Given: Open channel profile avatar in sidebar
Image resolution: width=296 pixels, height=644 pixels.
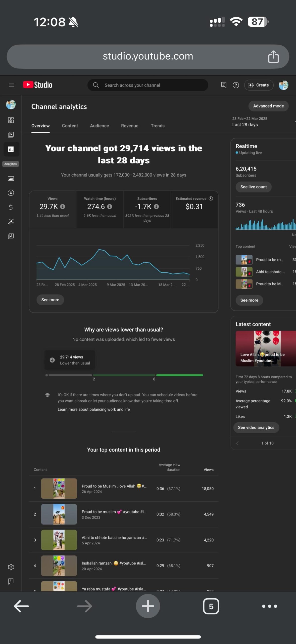Looking at the screenshot, I should pos(11,104).
